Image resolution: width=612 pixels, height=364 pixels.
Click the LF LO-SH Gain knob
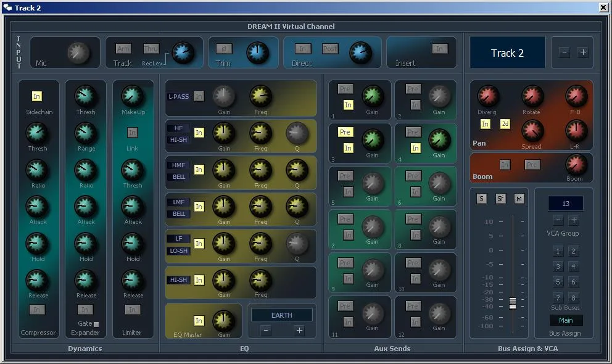point(224,244)
